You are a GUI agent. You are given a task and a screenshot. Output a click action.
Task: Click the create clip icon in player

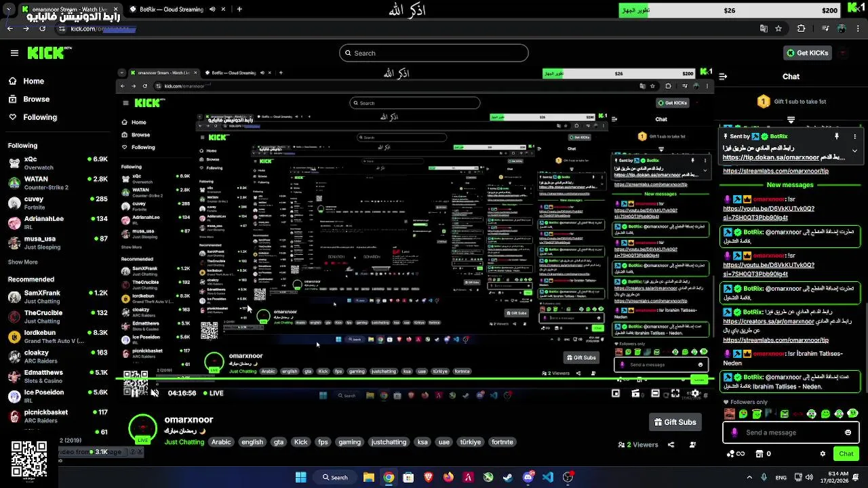[x=635, y=393]
